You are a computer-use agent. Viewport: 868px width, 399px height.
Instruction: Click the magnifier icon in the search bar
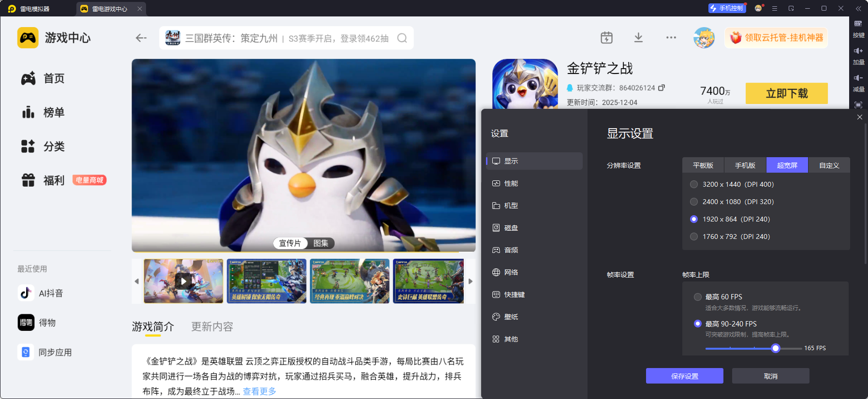[402, 38]
